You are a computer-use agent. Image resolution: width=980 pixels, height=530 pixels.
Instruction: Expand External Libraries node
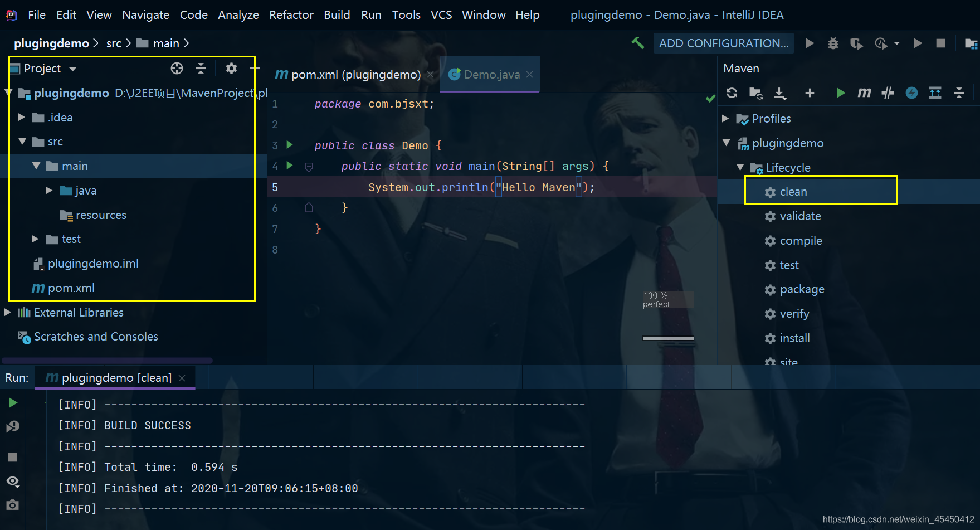tap(7, 313)
